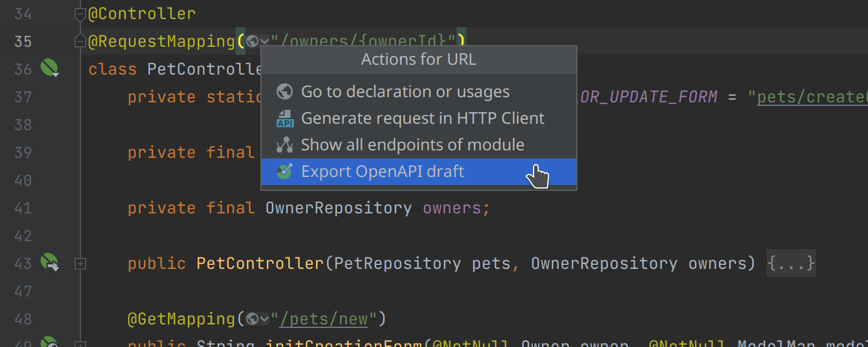Click the Spring bean gutter icon on line 36
Image resolution: width=868 pixels, height=347 pixels.
[x=50, y=69]
